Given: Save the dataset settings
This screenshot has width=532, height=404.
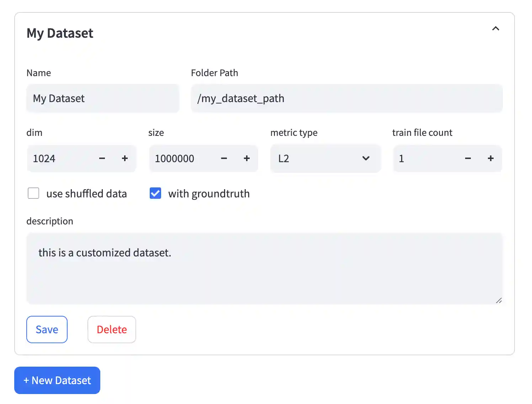Looking at the screenshot, I should click(47, 329).
